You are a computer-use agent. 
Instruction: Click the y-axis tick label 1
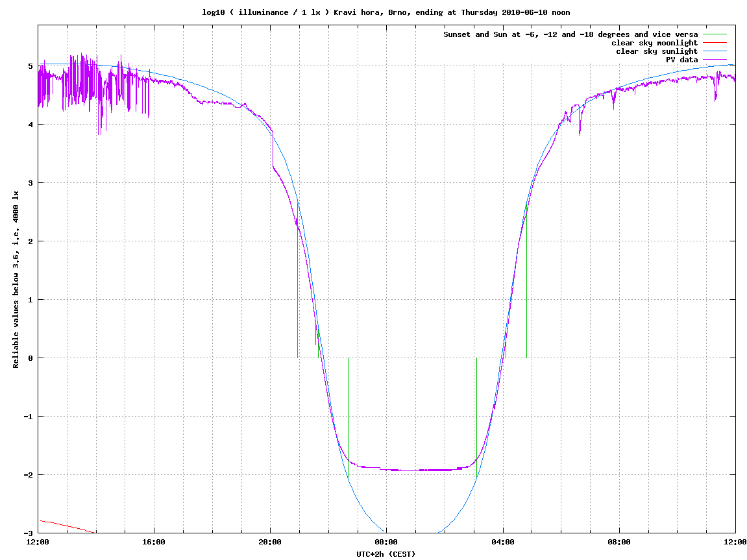coord(31,300)
